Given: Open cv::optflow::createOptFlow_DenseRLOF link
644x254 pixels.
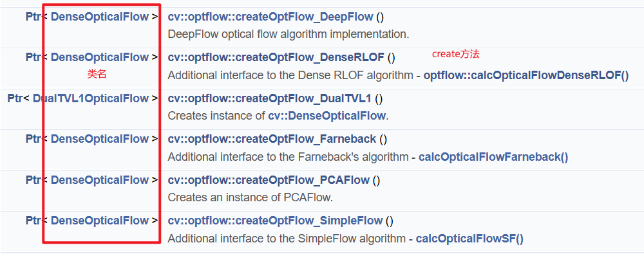Looking at the screenshot, I should 276,57.
